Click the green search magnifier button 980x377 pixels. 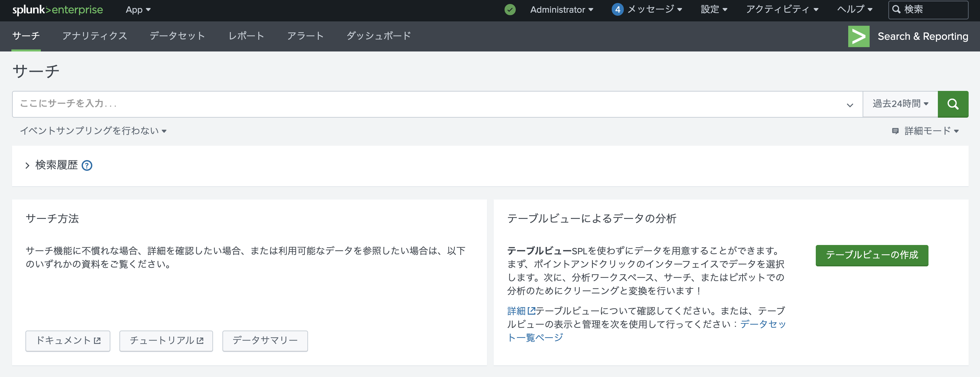coord(953,104)
